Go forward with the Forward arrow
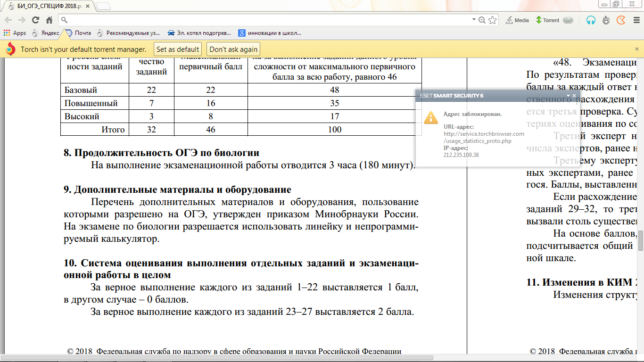 [22, 20]
